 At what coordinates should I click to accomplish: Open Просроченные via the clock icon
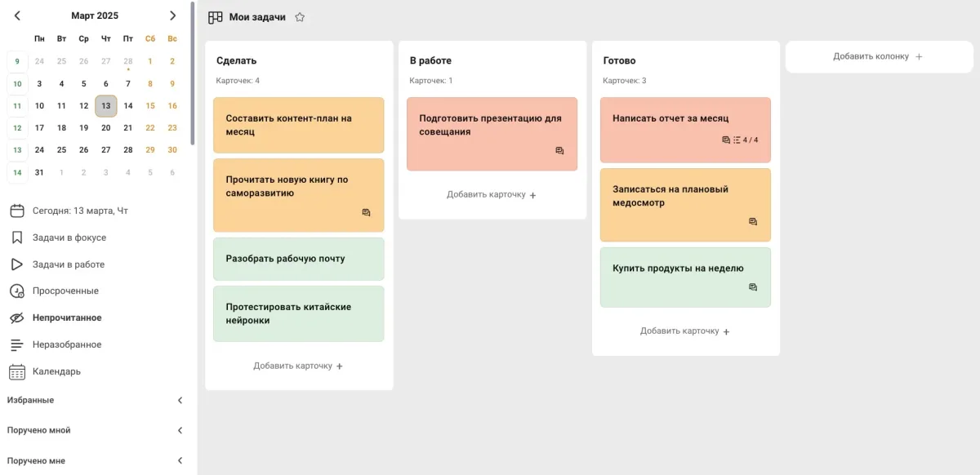[16, 291]
